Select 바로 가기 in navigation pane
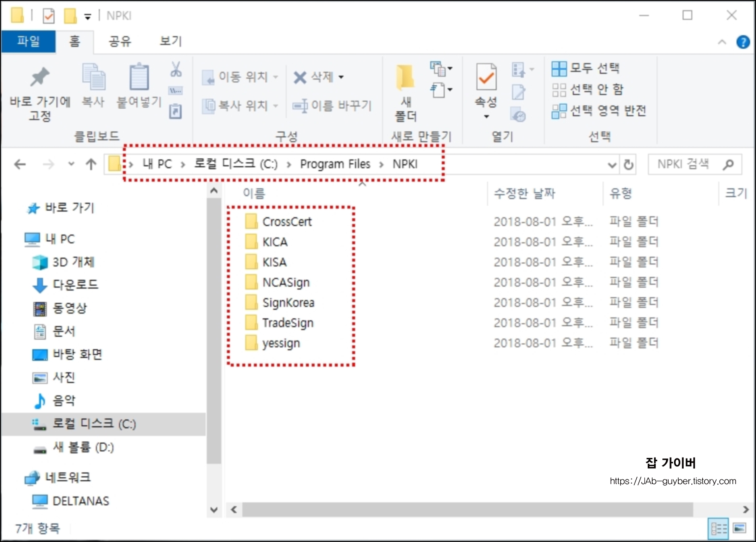The height and width of the screenshot is (542, 756). pyautogui.click(x=61, y=208)
